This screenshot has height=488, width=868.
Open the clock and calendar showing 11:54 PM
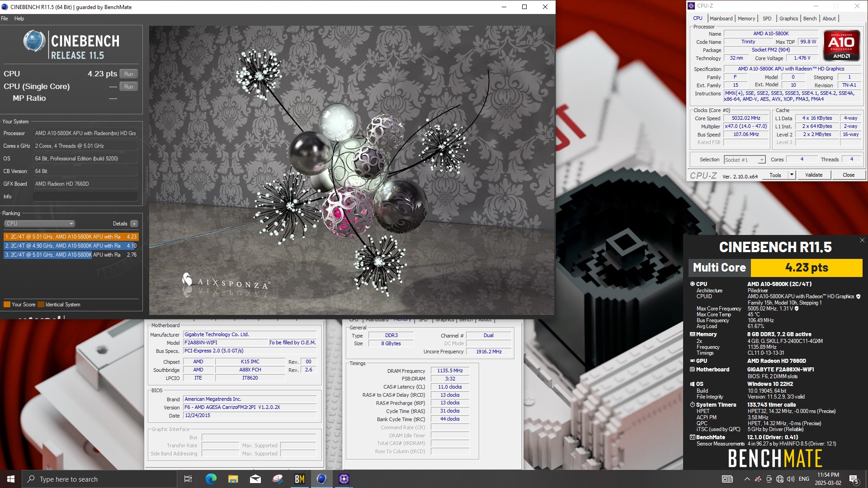[x=828, y=479]
